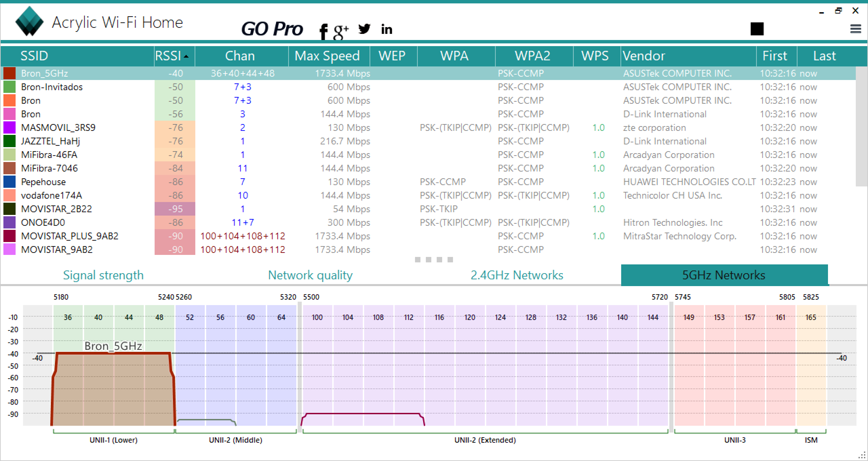The height and width of the screenshot is (461, 868).
Task: Open the hamburger menu icon
Action: coord(856,28)
